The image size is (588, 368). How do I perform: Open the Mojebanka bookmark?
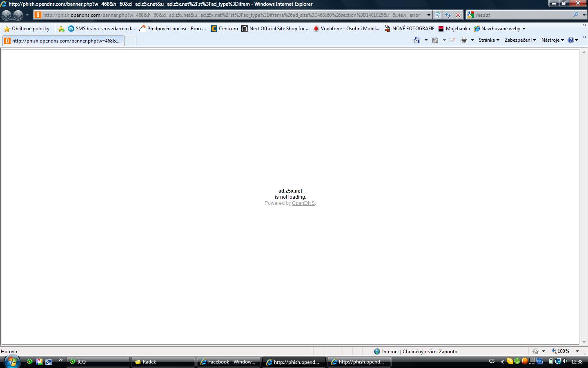pos(454,29)
